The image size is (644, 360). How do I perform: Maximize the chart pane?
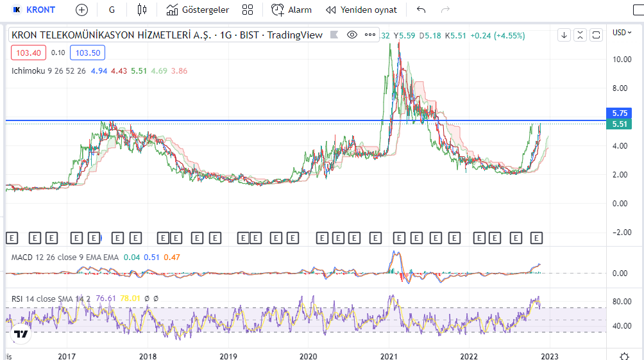[596, 35]
